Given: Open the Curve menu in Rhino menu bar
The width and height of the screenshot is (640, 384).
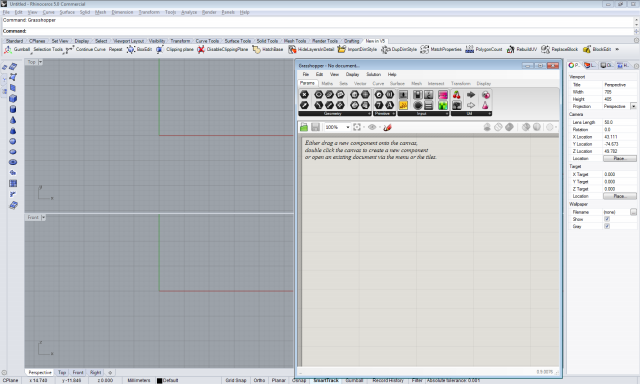Looking at the screenshot, I should click(49, 12).
